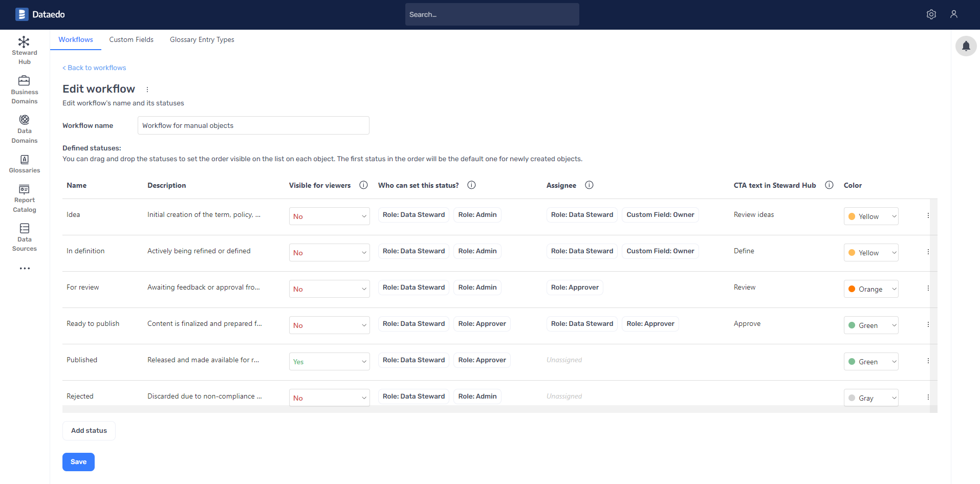Open visibility dropdown for In definition

point(329,253)
